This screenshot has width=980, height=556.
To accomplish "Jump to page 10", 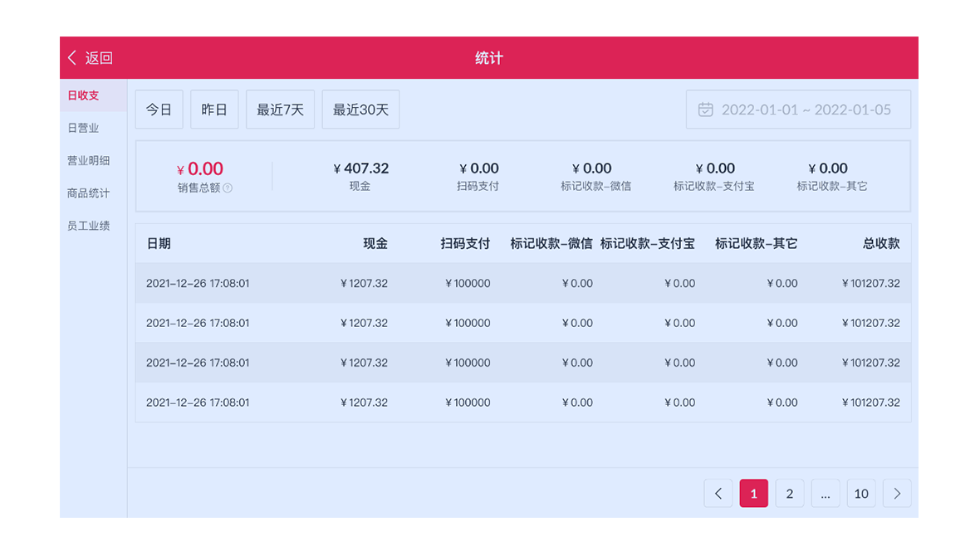I will pos(861,494).
